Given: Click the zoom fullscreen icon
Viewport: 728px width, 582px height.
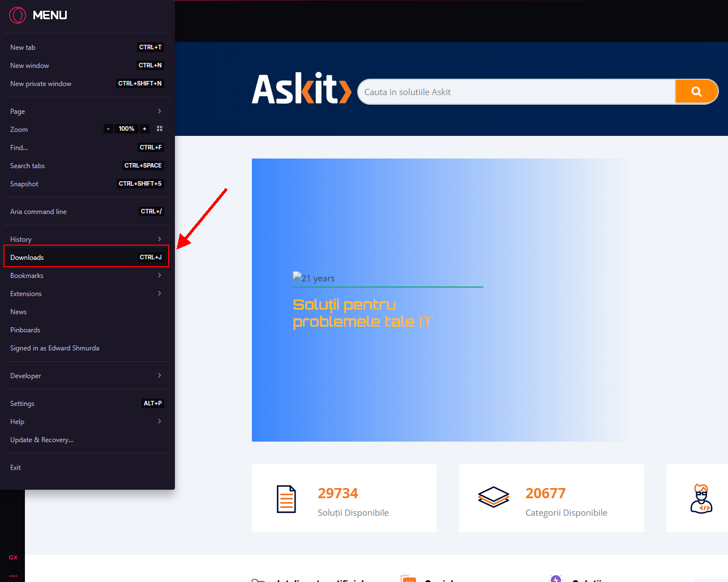Looking at the screenshot, I should [160, 129].
